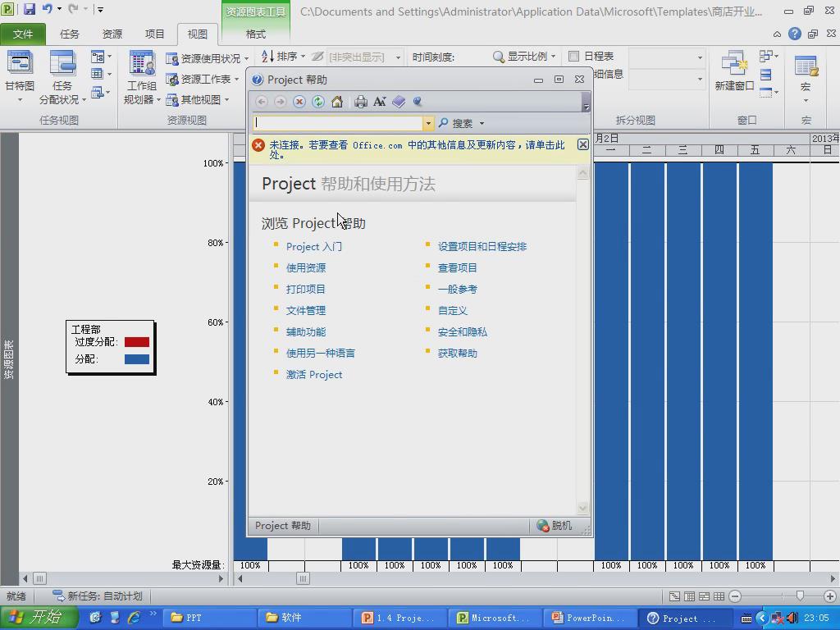Screen dimensions: 840x630
Task: Go back in the Project Help window
Action: pyautogui.click(x=262, y=102)
